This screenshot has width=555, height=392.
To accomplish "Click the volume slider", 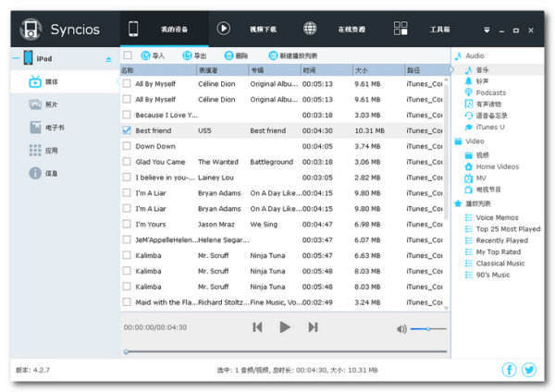I will 428,328.
